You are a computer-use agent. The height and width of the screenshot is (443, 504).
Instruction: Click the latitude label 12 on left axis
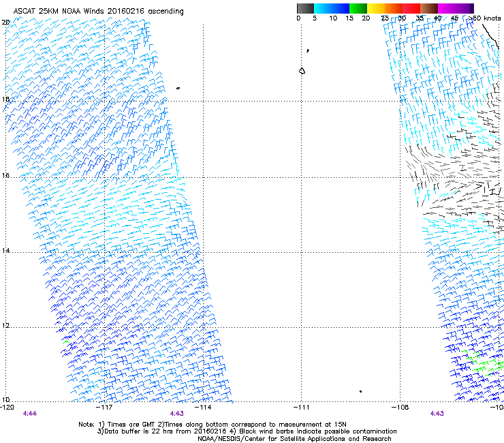click(x=5, y=325)
